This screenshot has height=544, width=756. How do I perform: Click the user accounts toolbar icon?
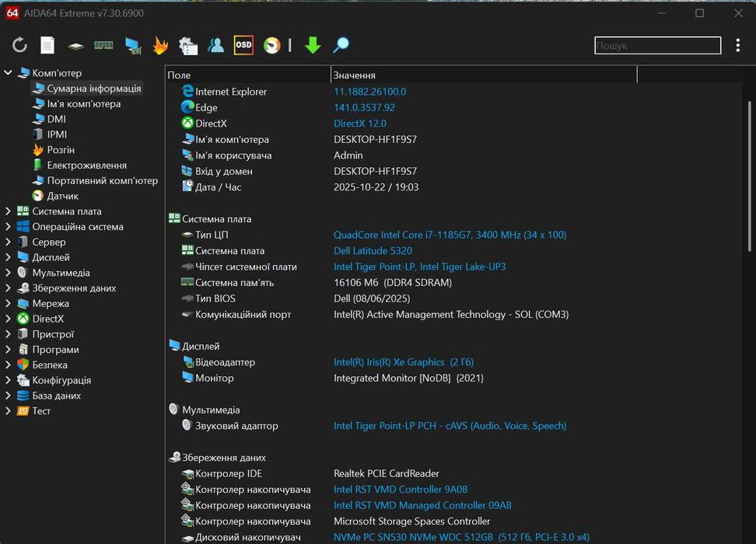(216, 45)
